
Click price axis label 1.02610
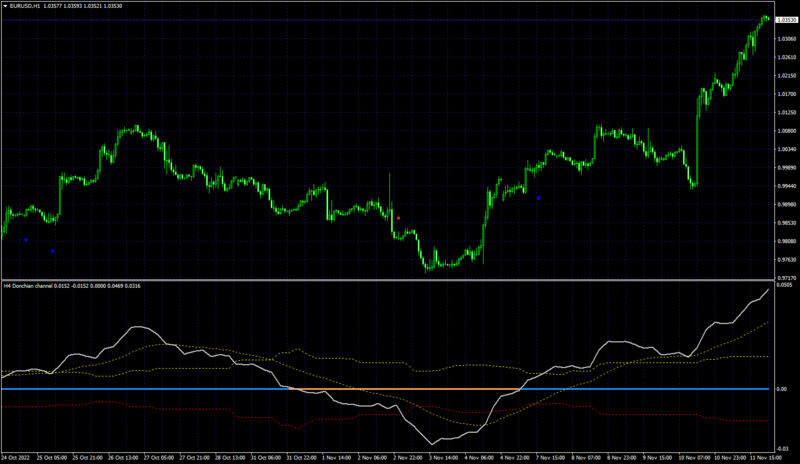[786, 57]
